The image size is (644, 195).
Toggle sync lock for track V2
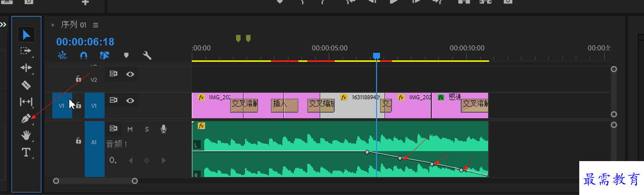pos(114,74)
